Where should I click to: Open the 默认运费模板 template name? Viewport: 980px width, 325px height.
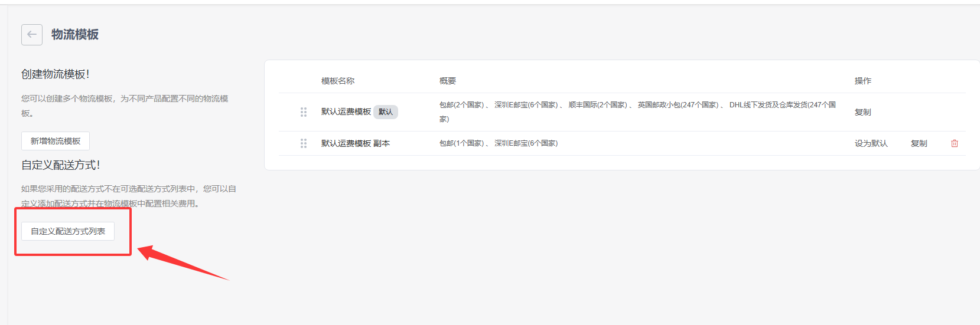pos(346,112)
